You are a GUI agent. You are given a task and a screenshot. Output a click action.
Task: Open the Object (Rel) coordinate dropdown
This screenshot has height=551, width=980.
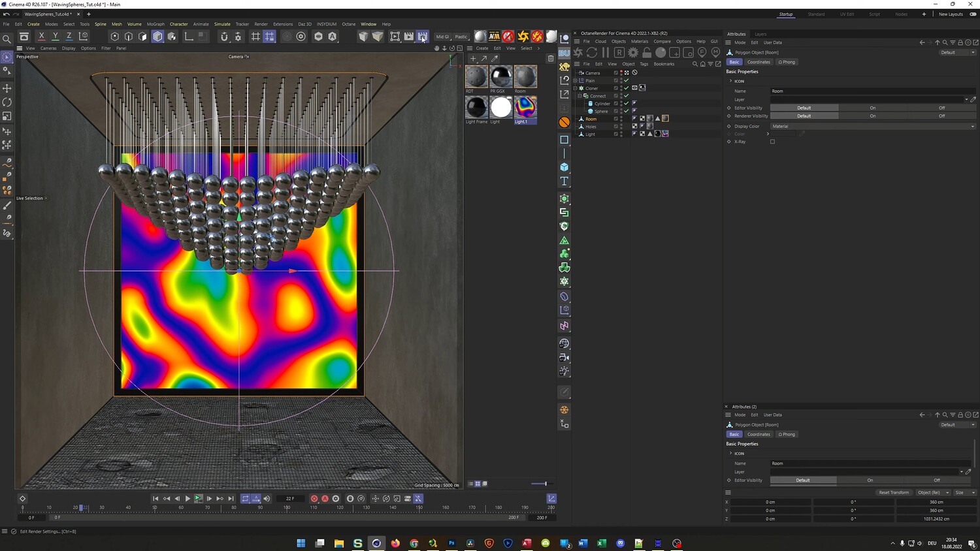click(x=932, y=492)
